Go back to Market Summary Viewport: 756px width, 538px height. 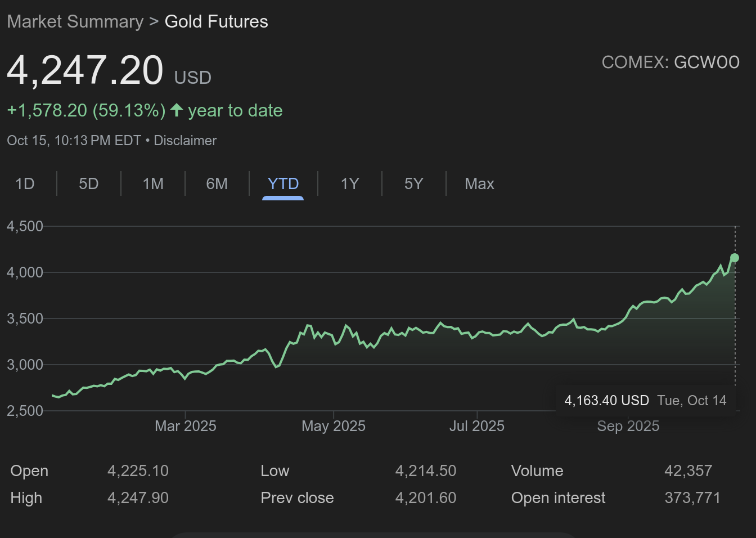coord(75,21)
